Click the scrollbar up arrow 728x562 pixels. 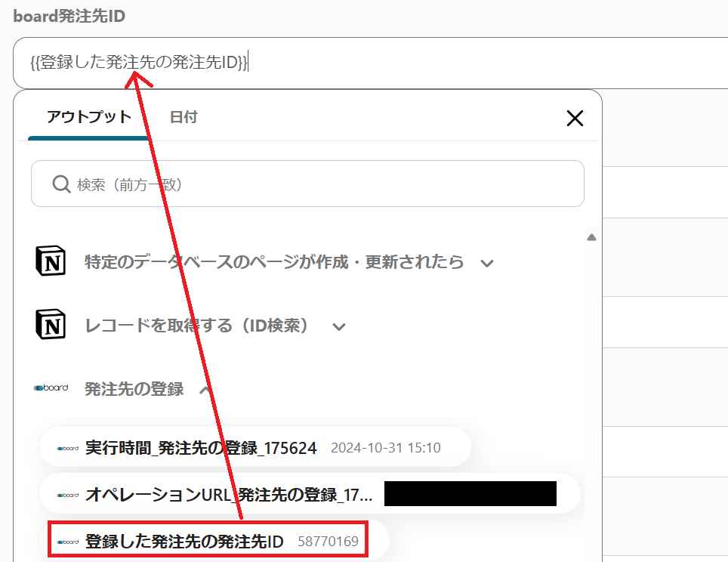pos(591,237)
